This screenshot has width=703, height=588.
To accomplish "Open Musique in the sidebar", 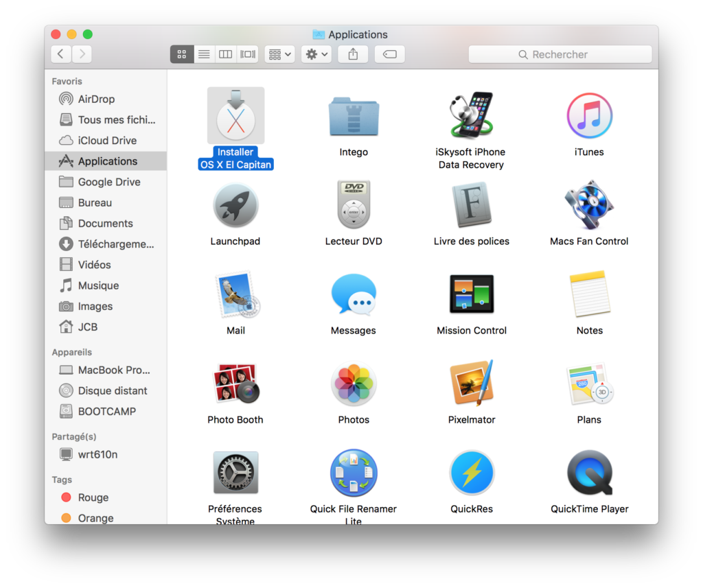I will pos(106,285).
